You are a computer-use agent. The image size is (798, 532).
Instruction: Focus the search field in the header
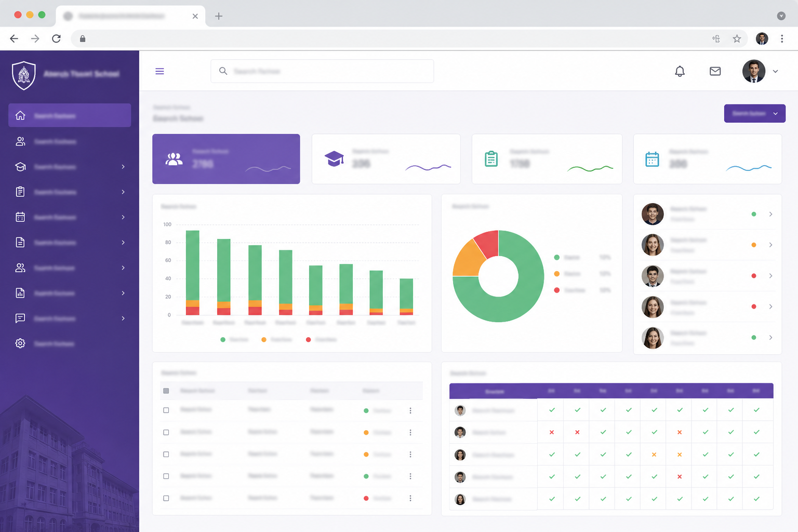point(322,71)
